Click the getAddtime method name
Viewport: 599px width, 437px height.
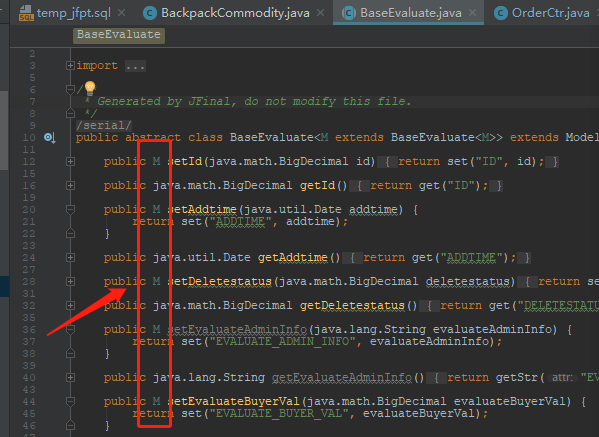[293, 257]
